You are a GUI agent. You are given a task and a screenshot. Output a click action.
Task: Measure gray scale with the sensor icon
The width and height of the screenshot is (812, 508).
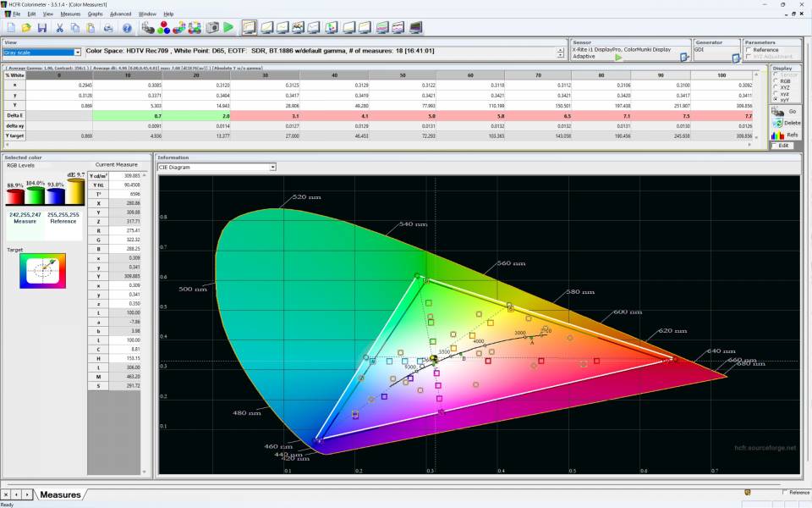point(148,27)
